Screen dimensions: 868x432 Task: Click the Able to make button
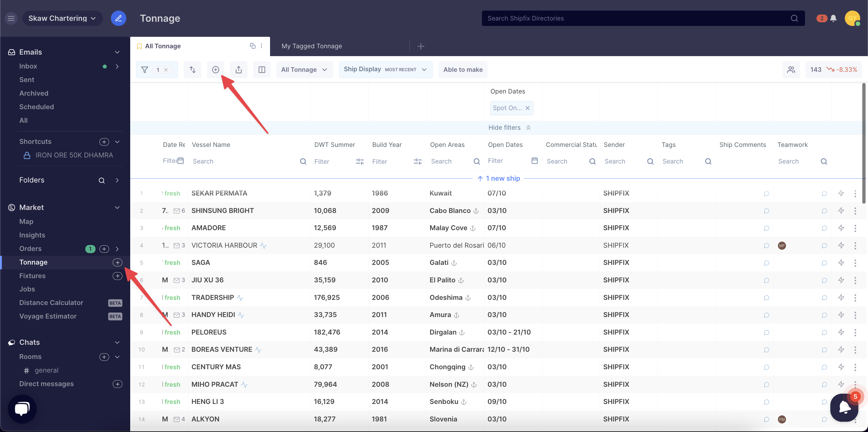(x=463, y=69)
